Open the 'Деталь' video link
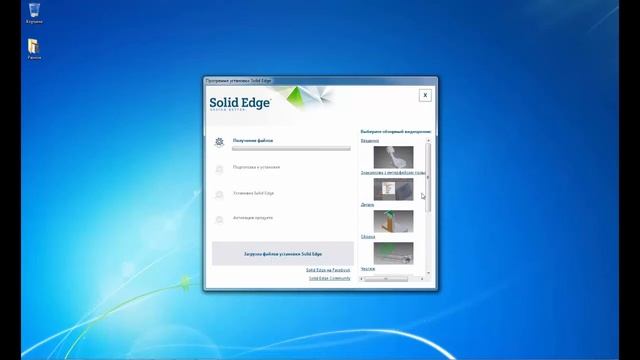Screen dimensions: 640x360 (x=367, y=204)
